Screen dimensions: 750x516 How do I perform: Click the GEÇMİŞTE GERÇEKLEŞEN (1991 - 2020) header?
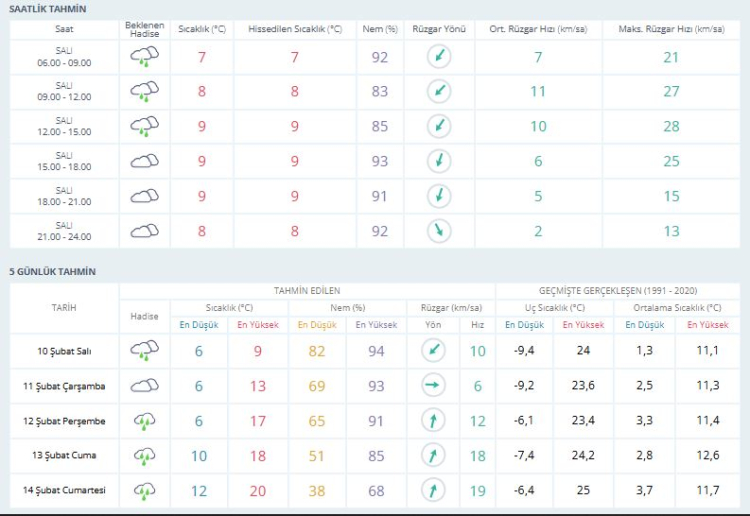tap(620, 291)
